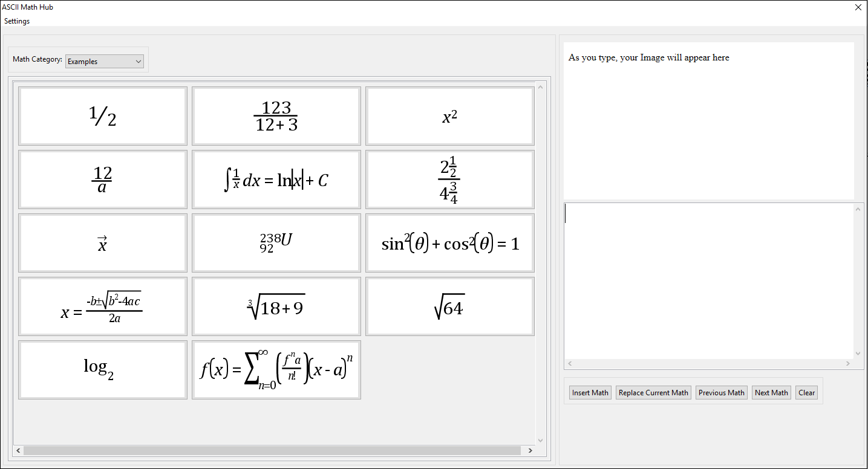The image size is (868, 469).
Task: Click Replace Current Math button
Action: click(x=653, y=393)
